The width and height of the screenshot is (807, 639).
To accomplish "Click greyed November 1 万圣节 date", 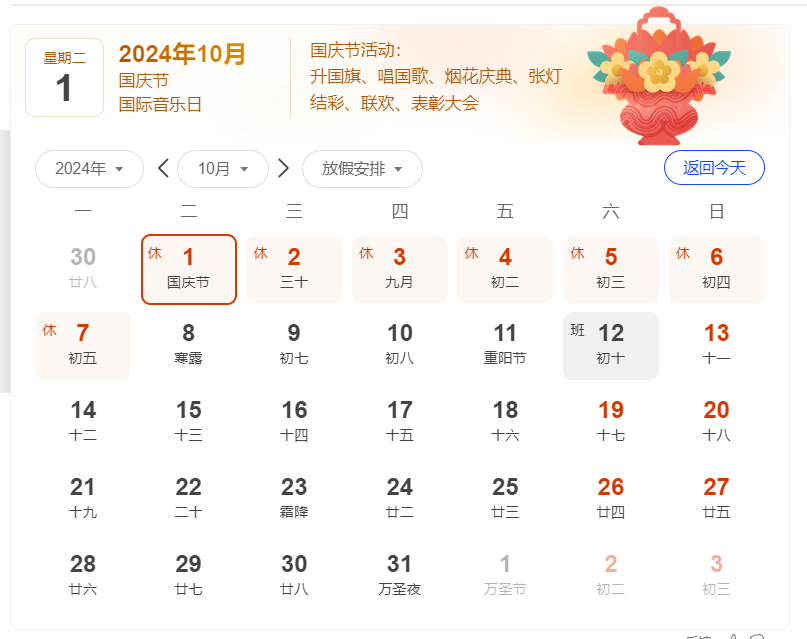I will pos(505,576).
